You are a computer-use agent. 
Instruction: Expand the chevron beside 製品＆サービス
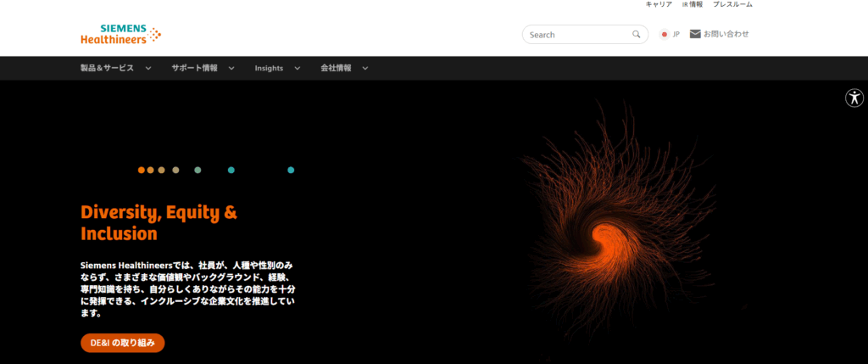pyautogui.click(x=147, y=68)
